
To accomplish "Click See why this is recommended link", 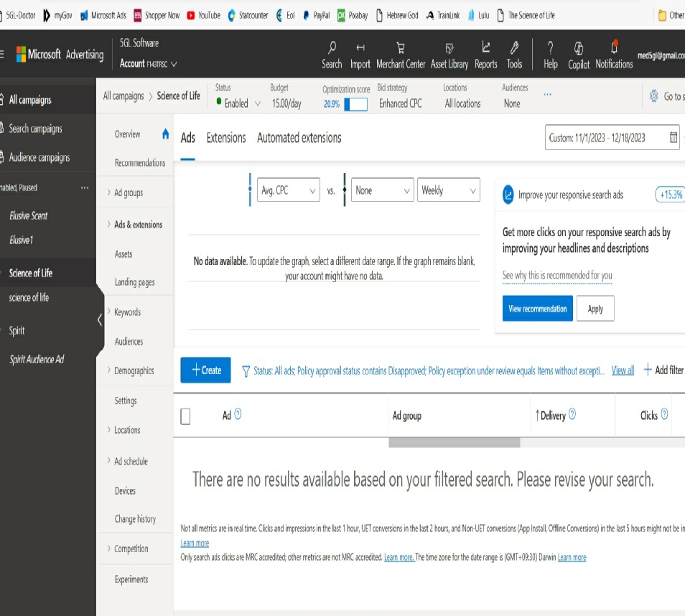I will [557, 275].
